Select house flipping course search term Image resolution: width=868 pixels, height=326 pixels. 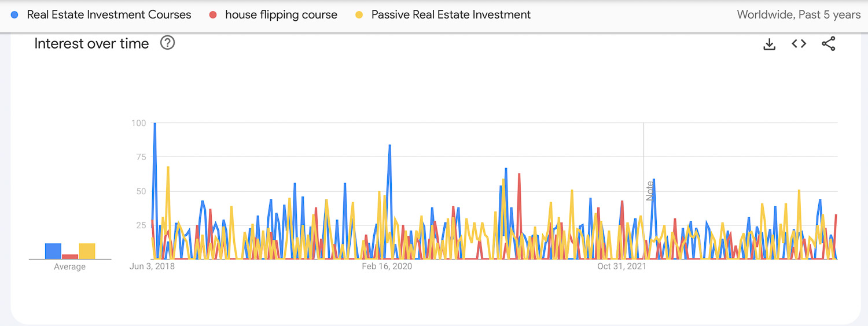(x=281, y=15)
